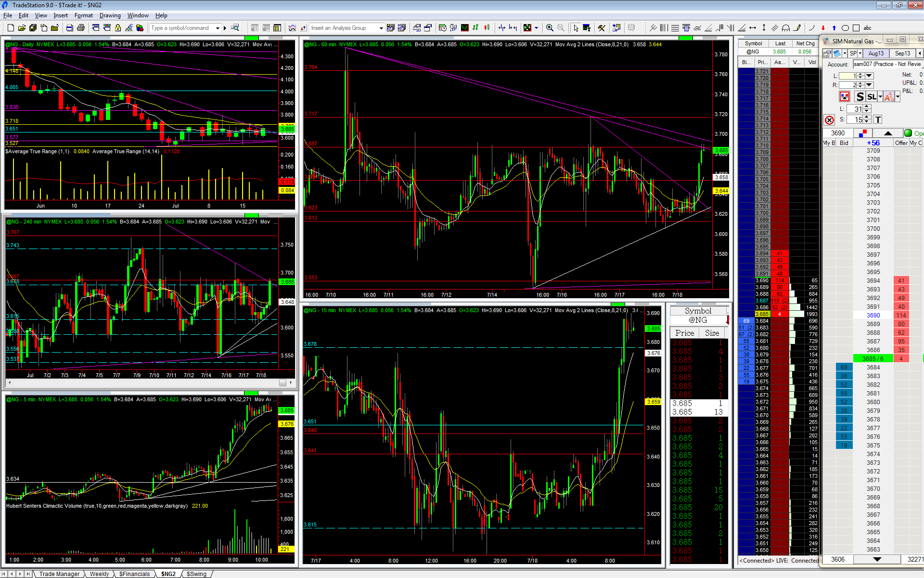Screen dimensions: 924x578
Task: Expand the dropdown next to the orange A button
Action: click(898, 97)
